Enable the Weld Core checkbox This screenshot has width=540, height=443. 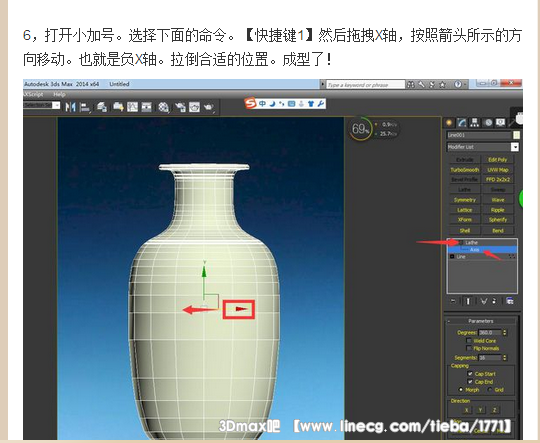469,340
